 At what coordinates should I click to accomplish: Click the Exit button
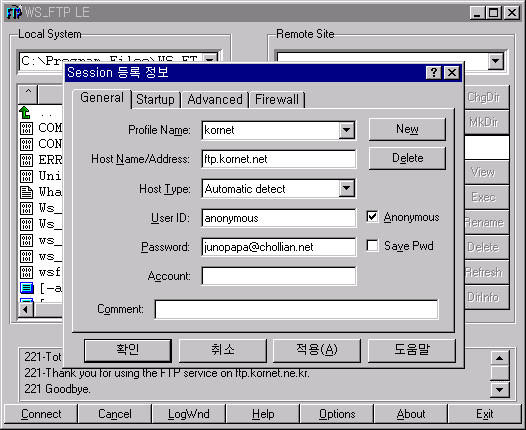[485, 414]
